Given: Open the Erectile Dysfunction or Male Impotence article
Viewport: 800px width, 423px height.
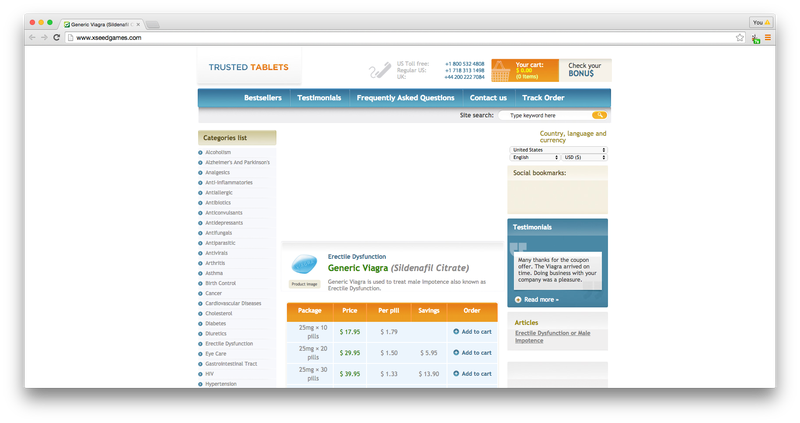Looking at the screenshot, I should pyautogui.click(x=553, y=337).
